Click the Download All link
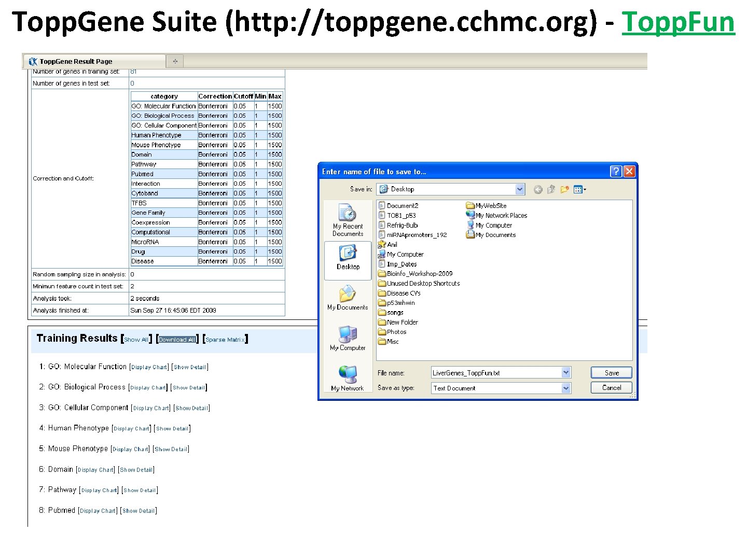The width and height of the screenshot is (747, 560). click(x=177, y=340)
